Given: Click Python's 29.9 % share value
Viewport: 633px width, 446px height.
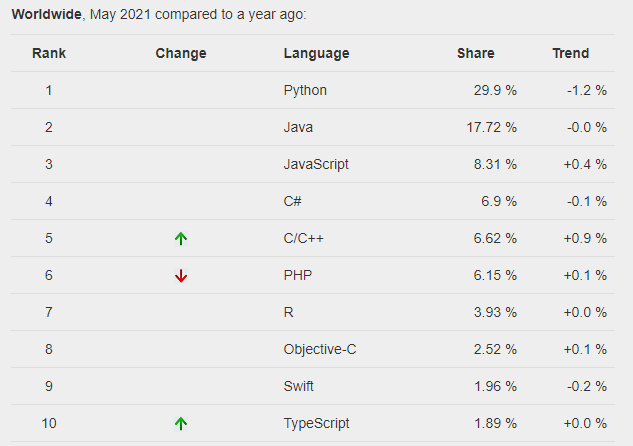Looking at the screenshot, I should click(x=495, y=90).
